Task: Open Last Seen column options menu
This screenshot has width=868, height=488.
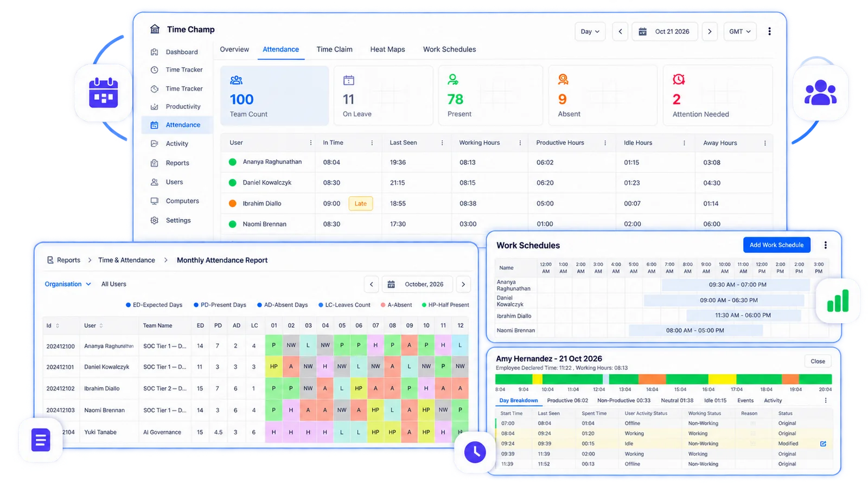Action: (442, 143)
